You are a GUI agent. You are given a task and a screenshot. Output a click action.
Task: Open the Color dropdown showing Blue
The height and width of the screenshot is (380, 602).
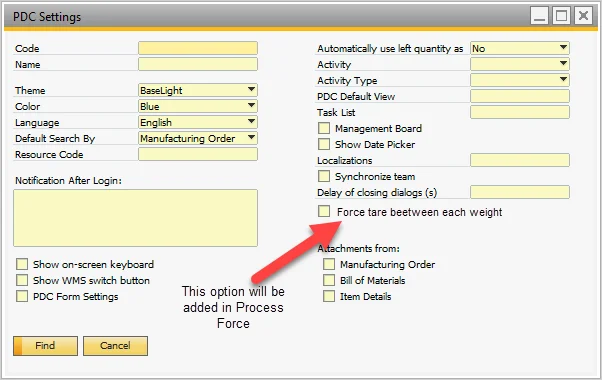coord(198,106)
